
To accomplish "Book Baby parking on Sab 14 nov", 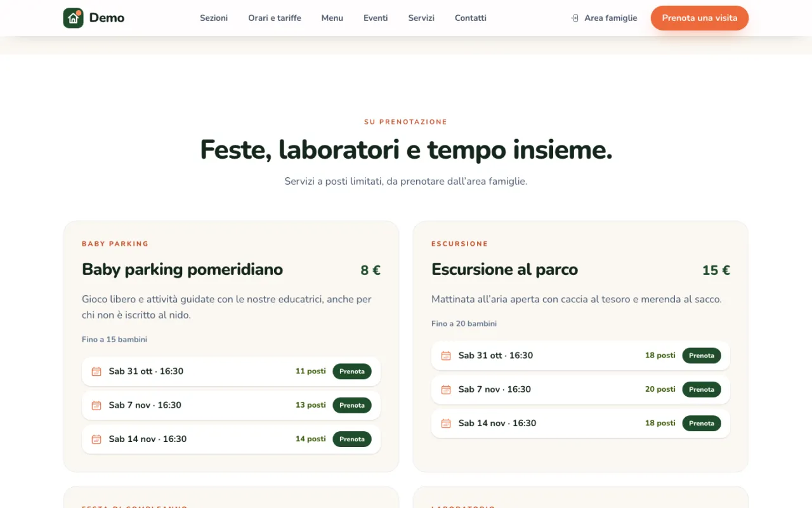I will [352, 439].
